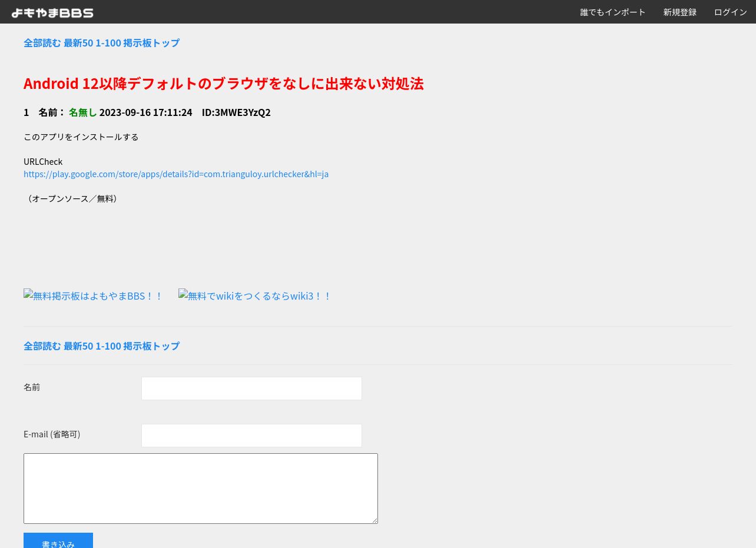The image size is (756, 548).
Task: Click the よもやまBBS site logo
Action: [x=52, y=12]
